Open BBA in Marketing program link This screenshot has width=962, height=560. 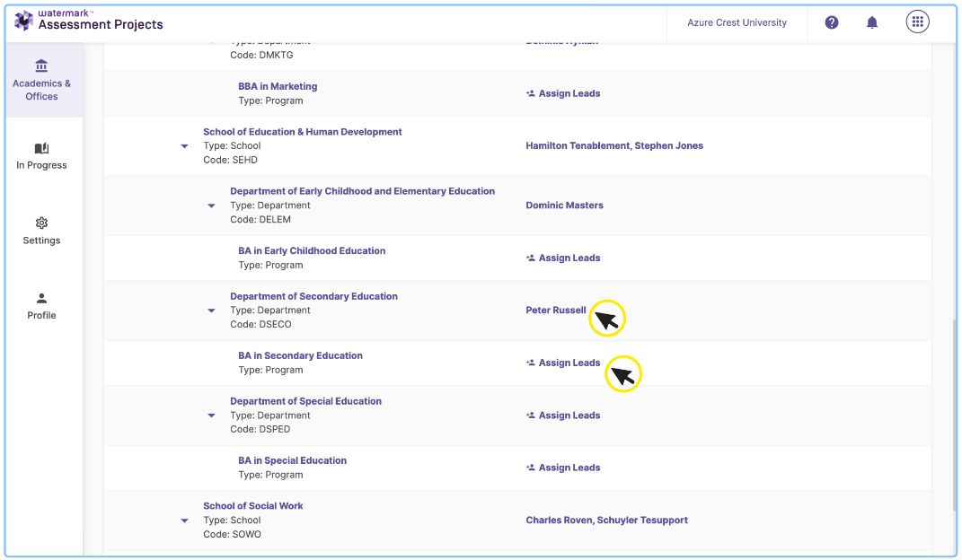[x=278, y=86]
